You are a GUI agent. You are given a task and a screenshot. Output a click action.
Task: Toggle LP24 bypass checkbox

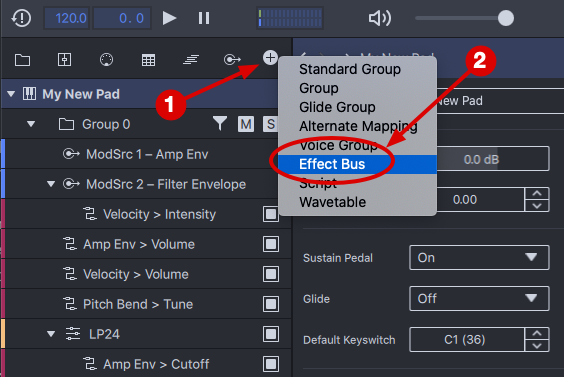[270, 334]
